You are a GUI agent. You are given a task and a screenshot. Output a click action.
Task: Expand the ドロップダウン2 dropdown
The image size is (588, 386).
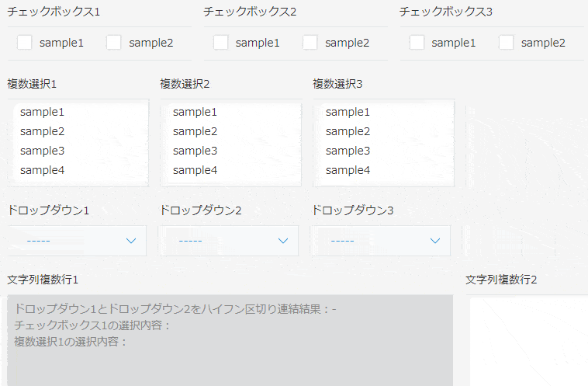point(229,241)
